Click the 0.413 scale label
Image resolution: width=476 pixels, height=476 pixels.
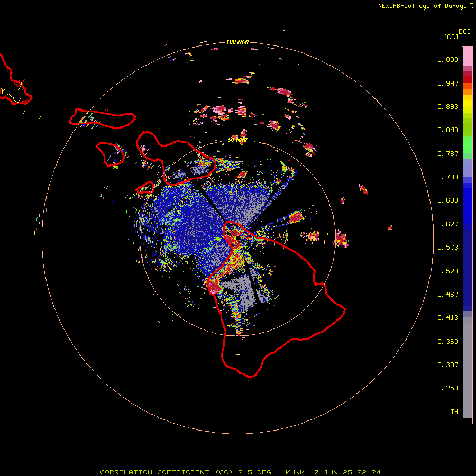[448, 318]
